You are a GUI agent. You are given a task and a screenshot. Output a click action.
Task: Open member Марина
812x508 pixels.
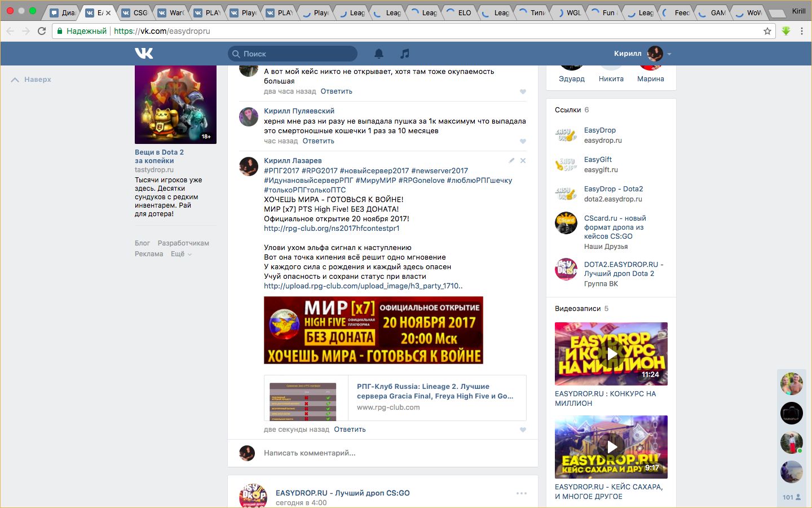coord(651,79)
